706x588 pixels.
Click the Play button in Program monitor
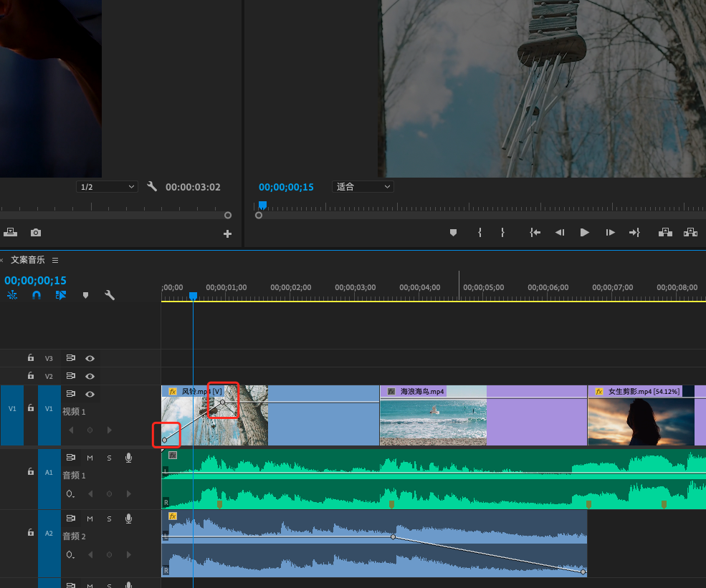click(584, 232)
